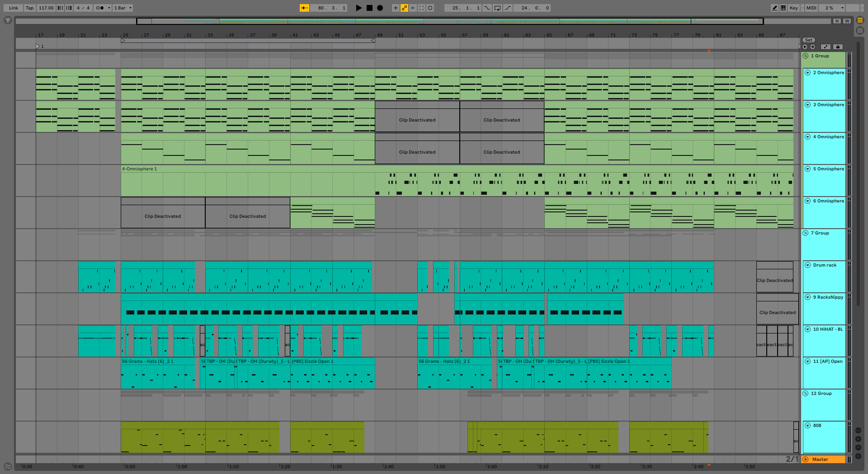Unfold the 7 Group track
868x474 pixels.
point(806,233)
